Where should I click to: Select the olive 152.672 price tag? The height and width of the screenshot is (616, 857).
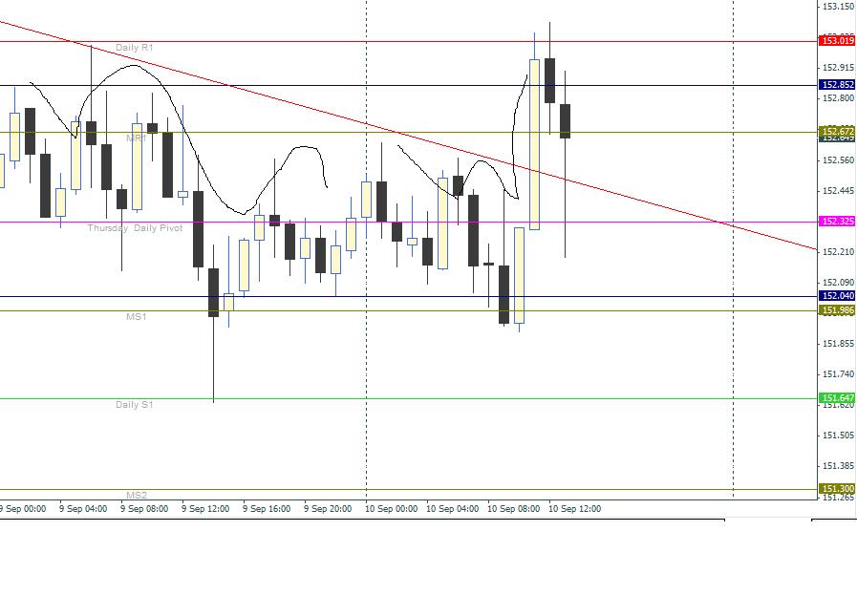[x=837, y=131]
